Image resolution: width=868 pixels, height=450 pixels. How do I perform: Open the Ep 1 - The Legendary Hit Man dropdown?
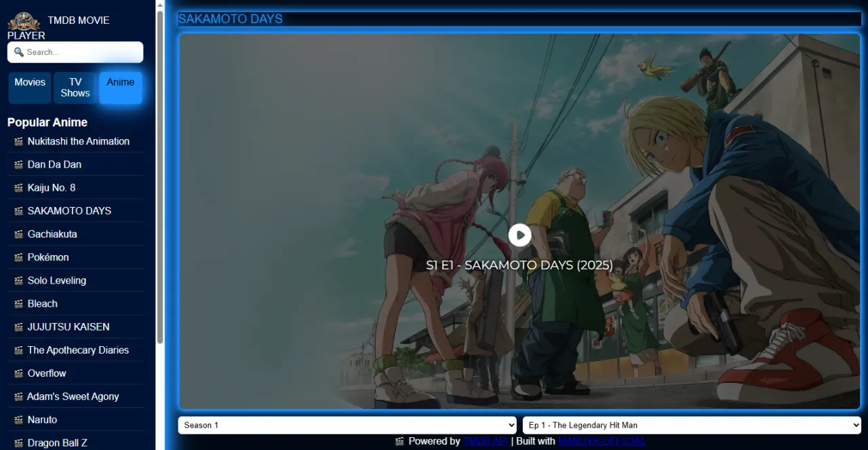click(692, 425)
